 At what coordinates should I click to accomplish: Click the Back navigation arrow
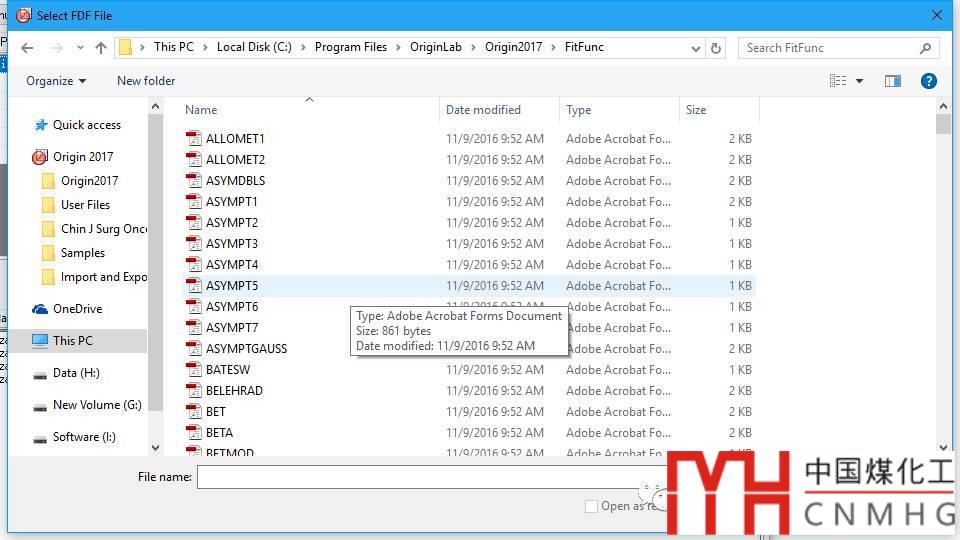pyautogui.click(x=28, y=48)
